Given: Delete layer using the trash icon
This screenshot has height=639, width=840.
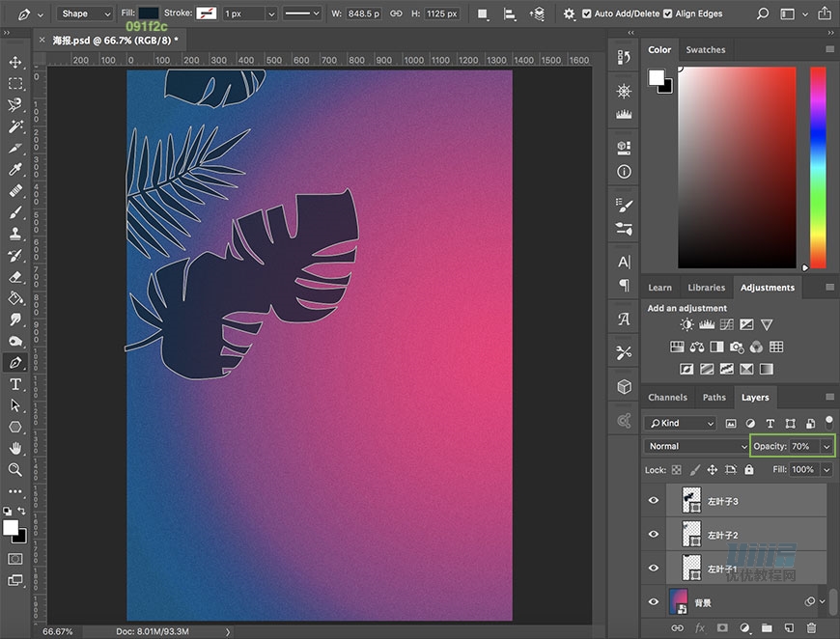Looking at the screenshot, I should pyautogui.click(x=811, y=628).
